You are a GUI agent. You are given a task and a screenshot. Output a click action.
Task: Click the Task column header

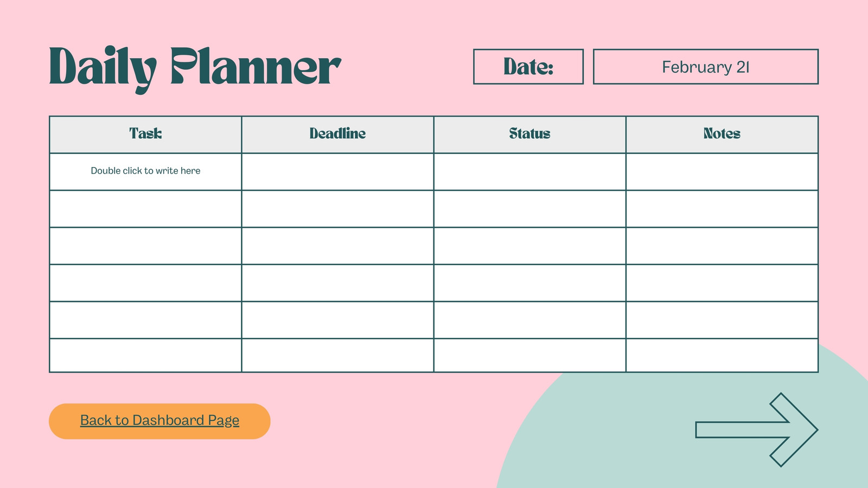145,134
